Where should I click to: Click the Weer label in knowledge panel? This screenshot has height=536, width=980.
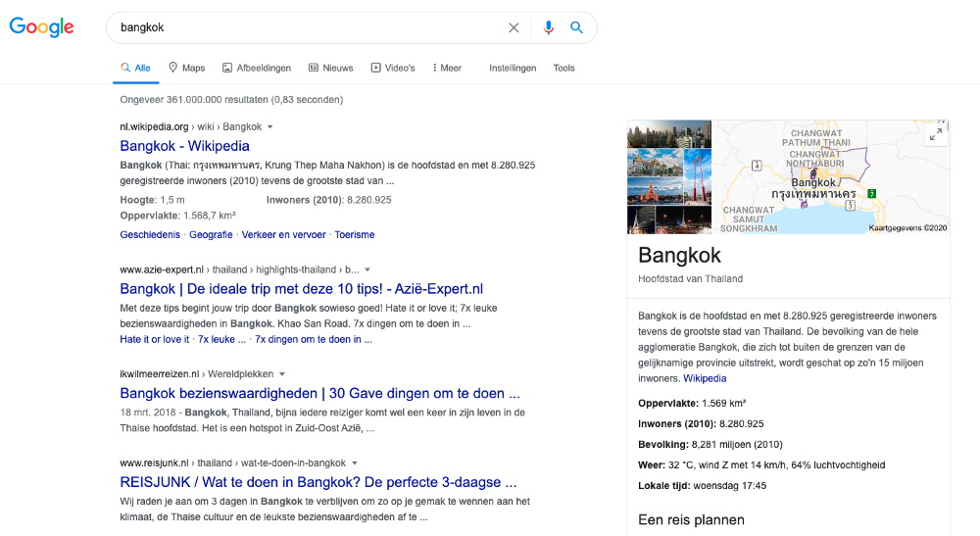tap(652, 465)
